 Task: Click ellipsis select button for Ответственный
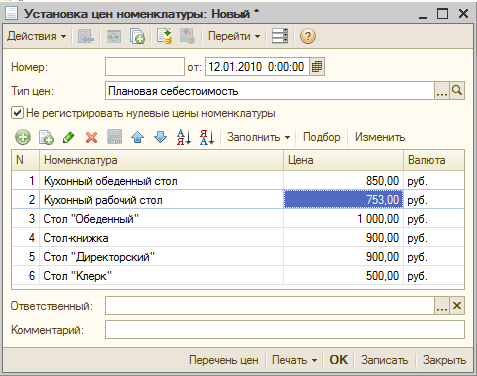point(442,306)
